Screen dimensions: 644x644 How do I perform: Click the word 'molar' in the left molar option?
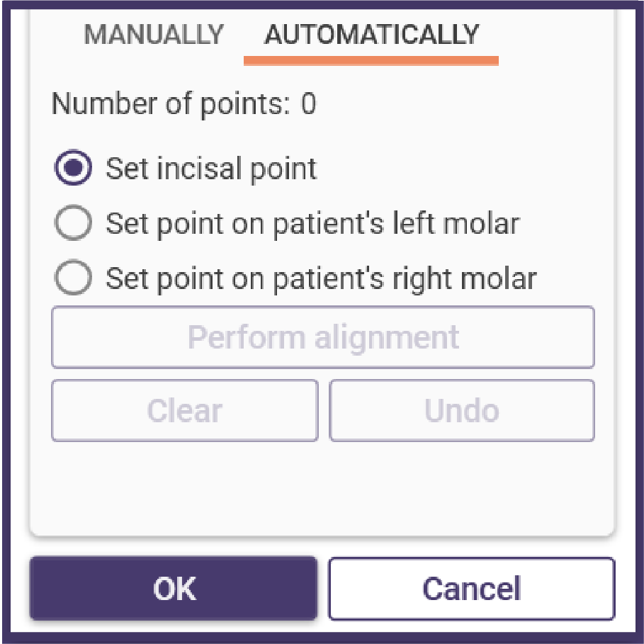coord(482,223)
